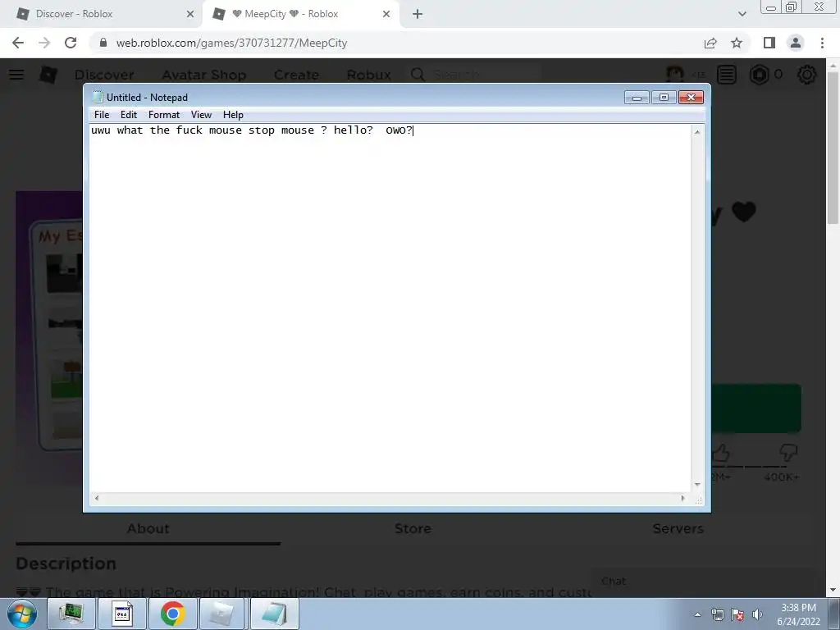Expand the Chrome tab search dropdown
Image resolution: width=840 pixels, height=630 pixels.
point(742,15)
